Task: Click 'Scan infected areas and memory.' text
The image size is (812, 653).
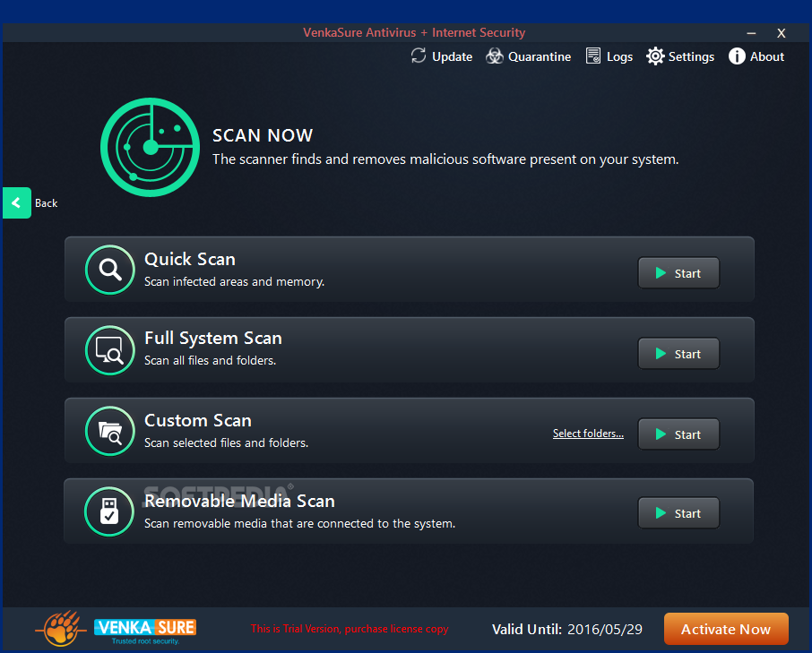Action: click(x=234, y=282)
